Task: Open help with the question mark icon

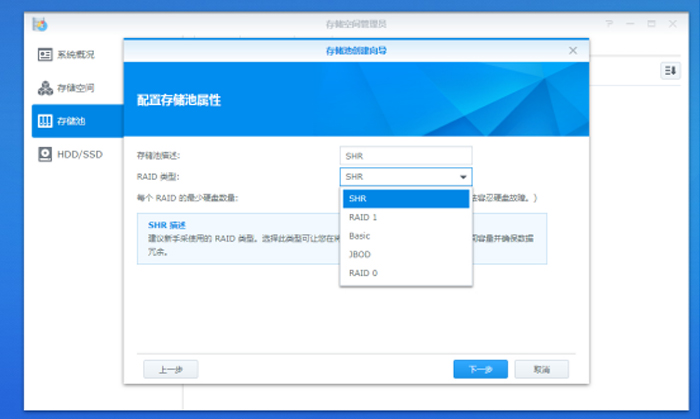Action: tap(609, 24)
